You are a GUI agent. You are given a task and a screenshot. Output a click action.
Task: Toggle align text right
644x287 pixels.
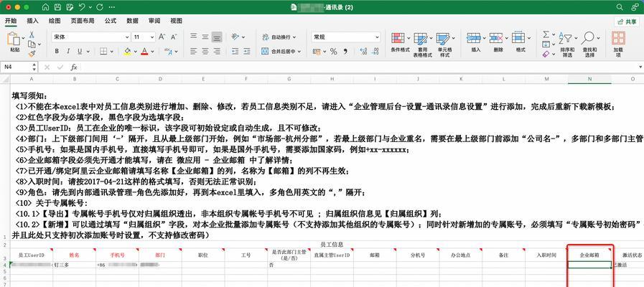[217, 52]
